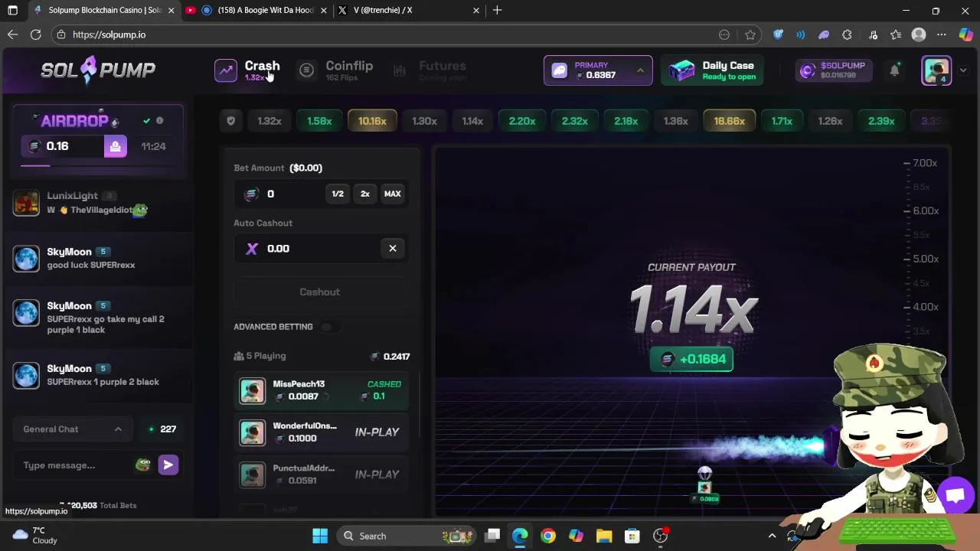Viewport: 980px width, 551px height.
Task: Click the provably fair shield icon
Action: [x=230, y=121]
